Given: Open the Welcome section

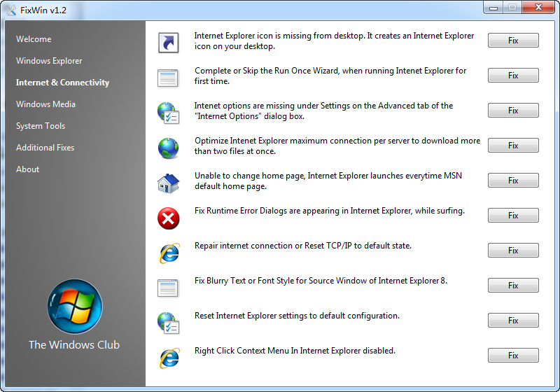Looking at the screenshot, I should [34, 39].
